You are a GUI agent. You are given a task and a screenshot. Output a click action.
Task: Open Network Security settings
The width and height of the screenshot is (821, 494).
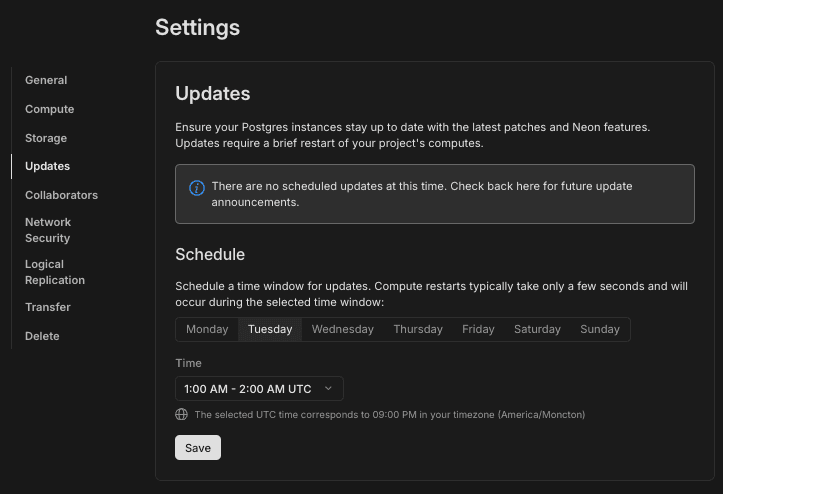point(48,230)
